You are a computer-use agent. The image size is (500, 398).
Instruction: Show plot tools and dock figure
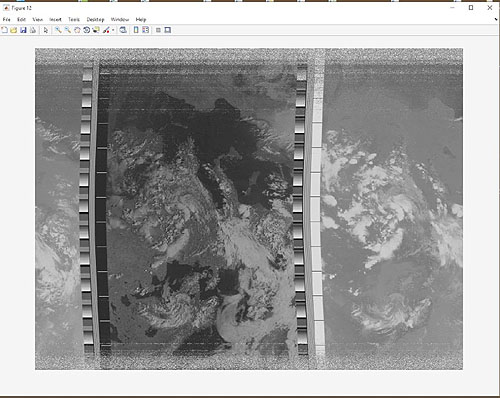click(168, 30)
